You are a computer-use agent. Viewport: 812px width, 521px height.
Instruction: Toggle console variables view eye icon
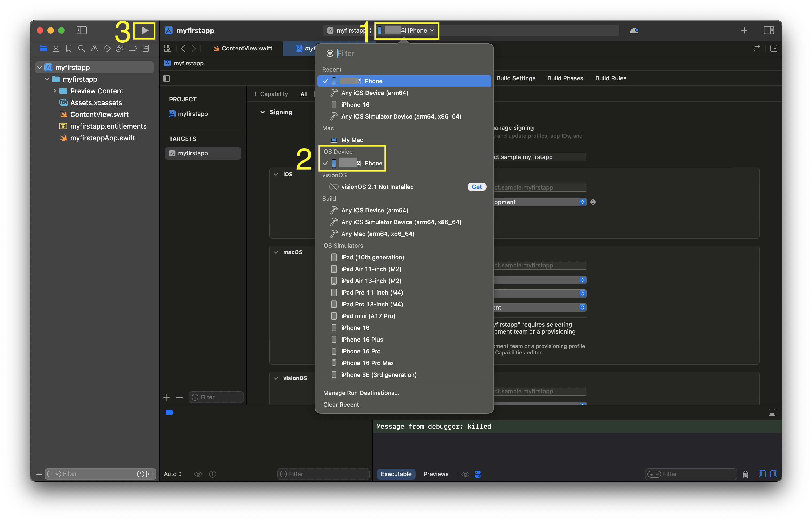coord(198,474)
